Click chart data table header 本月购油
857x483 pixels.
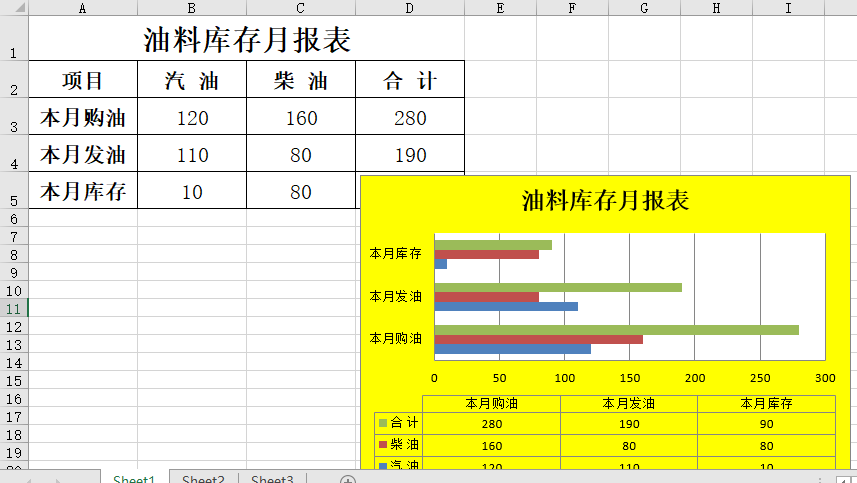(x=491, y=403)
